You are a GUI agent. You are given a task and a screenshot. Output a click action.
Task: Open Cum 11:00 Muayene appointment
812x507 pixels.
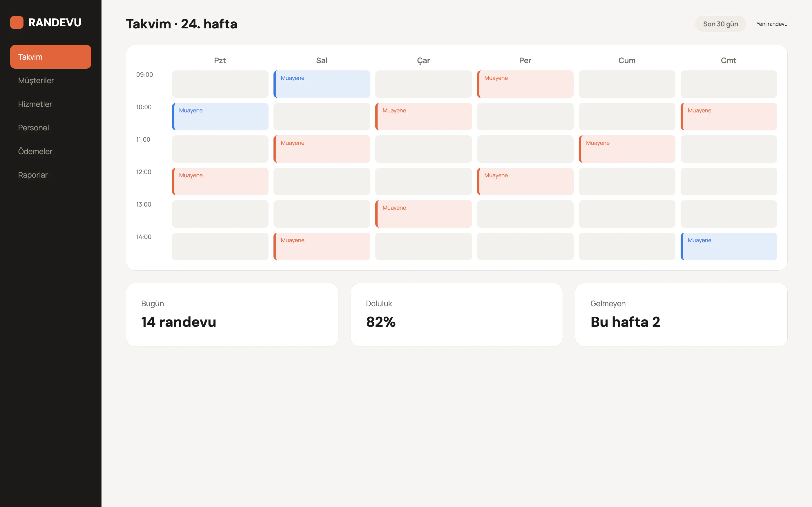(627, 149)
